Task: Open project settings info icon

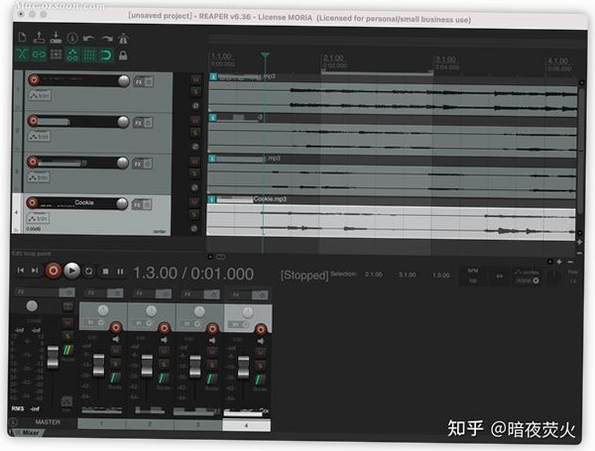Action: pos(72,38)
